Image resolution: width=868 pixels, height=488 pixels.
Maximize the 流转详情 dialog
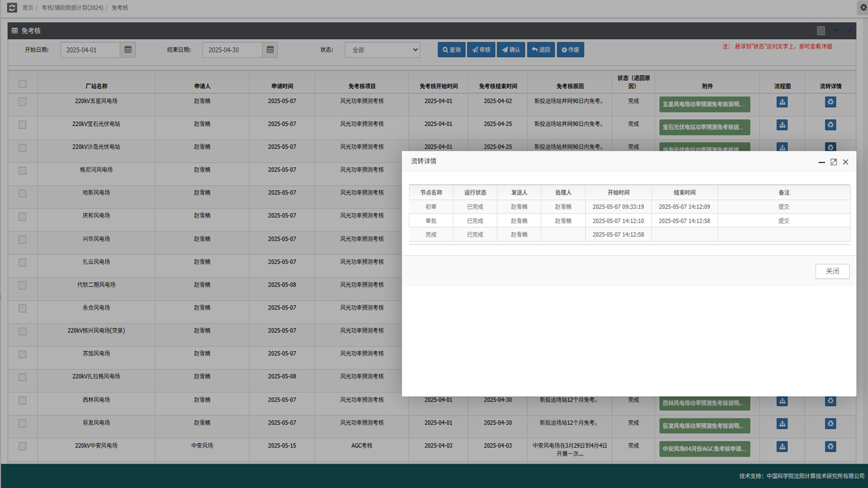tap(833, 162)
